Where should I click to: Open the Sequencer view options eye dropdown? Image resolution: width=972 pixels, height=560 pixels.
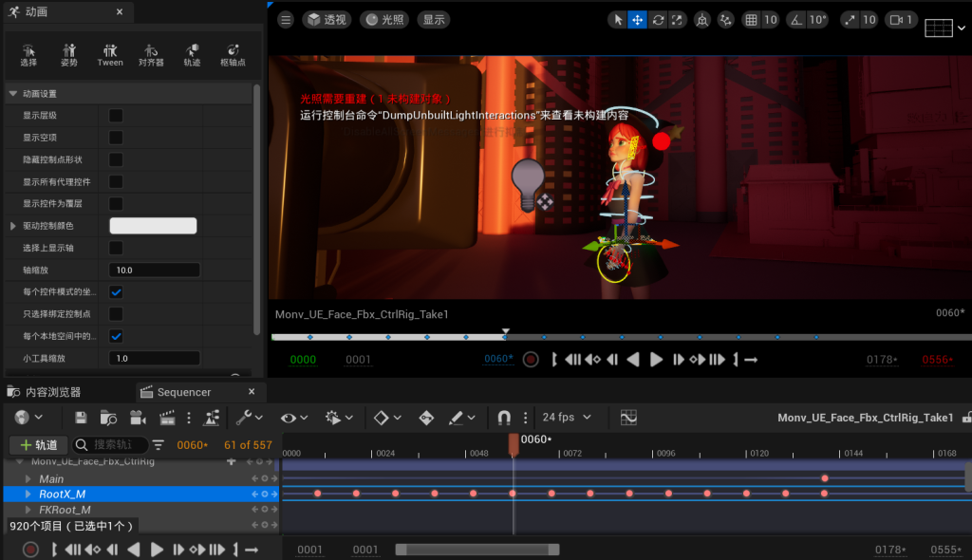tap(294, 418)
